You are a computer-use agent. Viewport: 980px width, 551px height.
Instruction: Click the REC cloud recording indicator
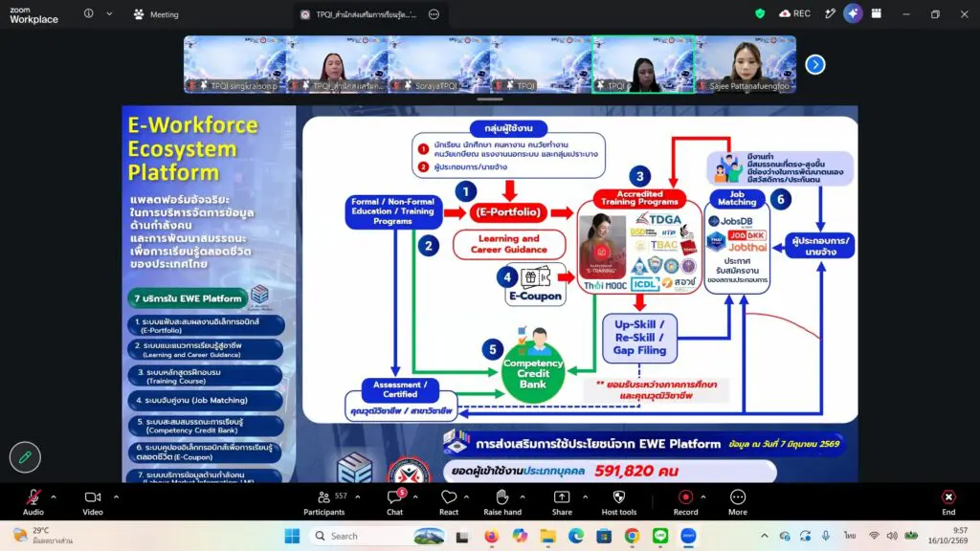click(795, 13)
